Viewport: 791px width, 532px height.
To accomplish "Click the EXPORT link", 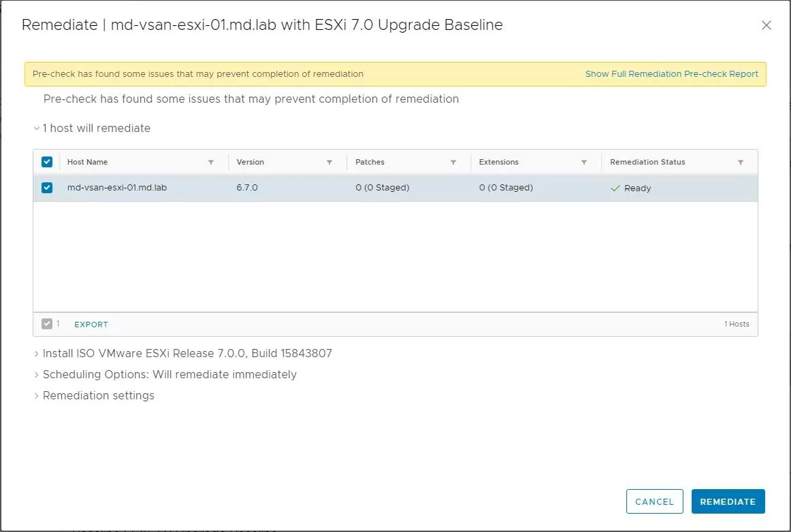I will 91,325.
